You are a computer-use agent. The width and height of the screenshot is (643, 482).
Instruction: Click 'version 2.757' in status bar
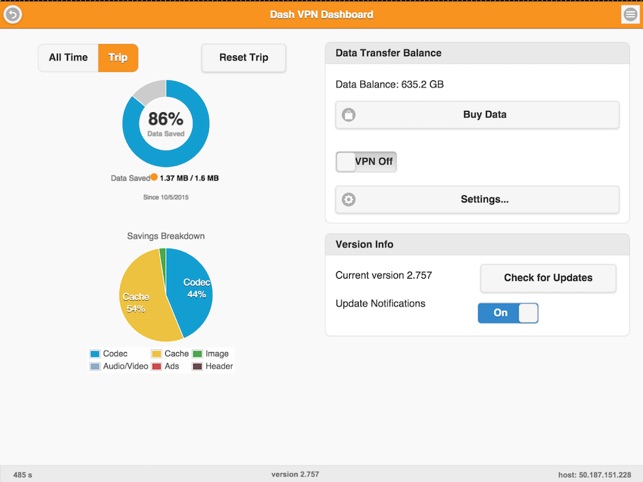coord(295,474)
